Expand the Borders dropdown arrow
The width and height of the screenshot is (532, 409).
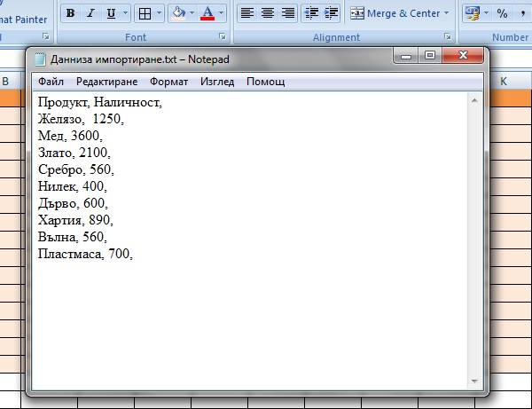[x=159, y=13]
